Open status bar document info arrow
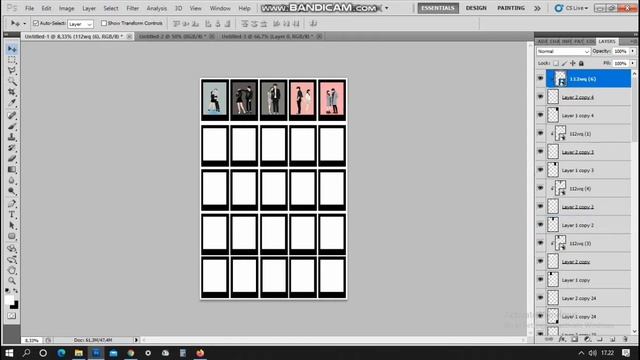This screenshot has width=640, height=360. coord(136,340)
